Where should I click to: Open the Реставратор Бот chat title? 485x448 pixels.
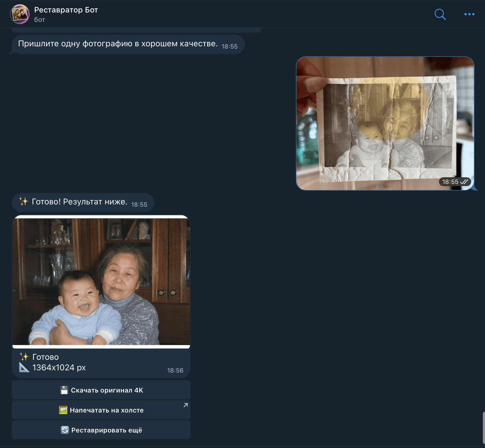(66, 10)
